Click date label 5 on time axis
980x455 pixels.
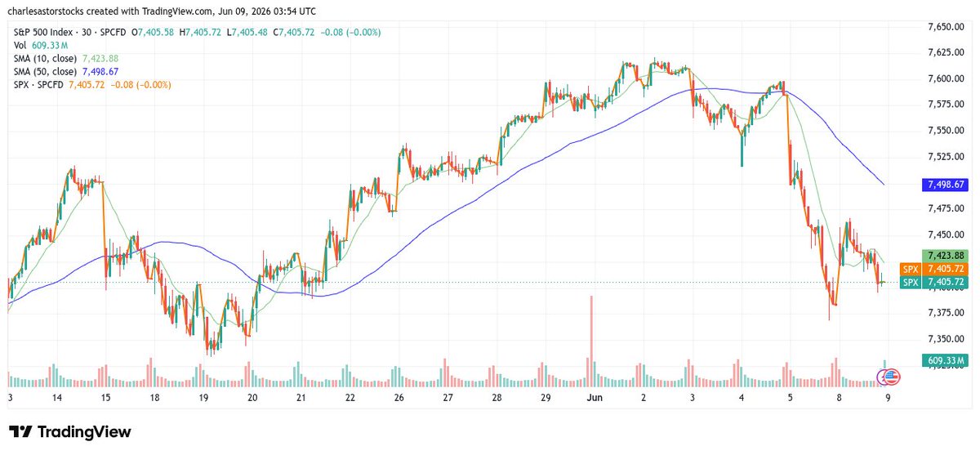[790, 397]
